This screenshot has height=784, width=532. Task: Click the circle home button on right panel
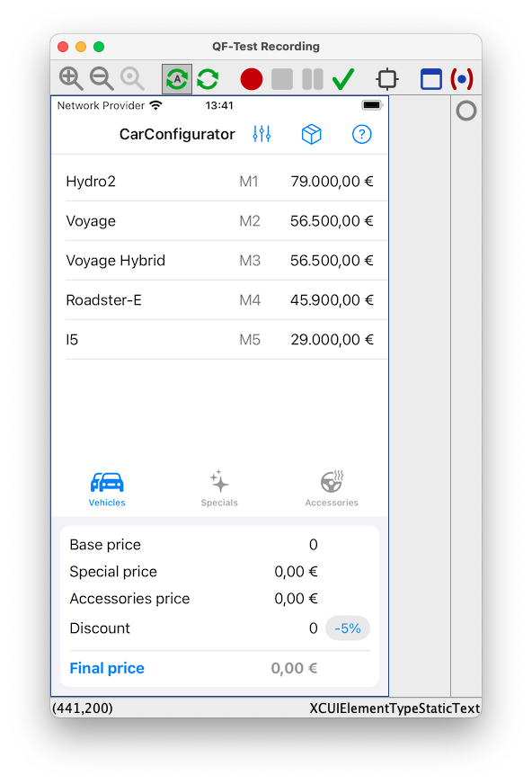click(466, 111)
